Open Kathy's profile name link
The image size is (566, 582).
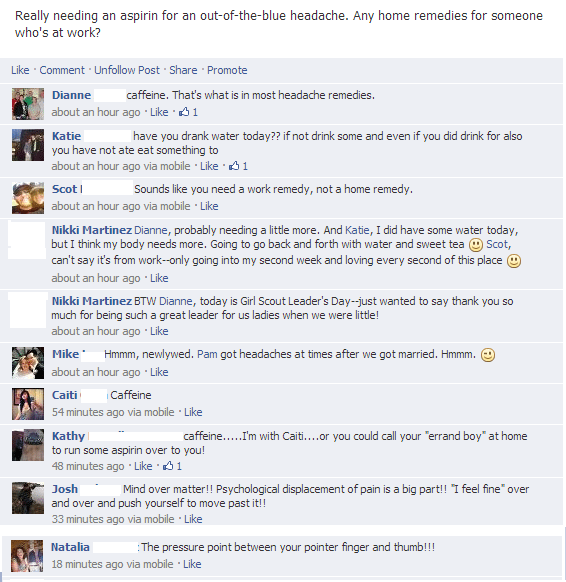pyautogui.click(x=68, y=436)
